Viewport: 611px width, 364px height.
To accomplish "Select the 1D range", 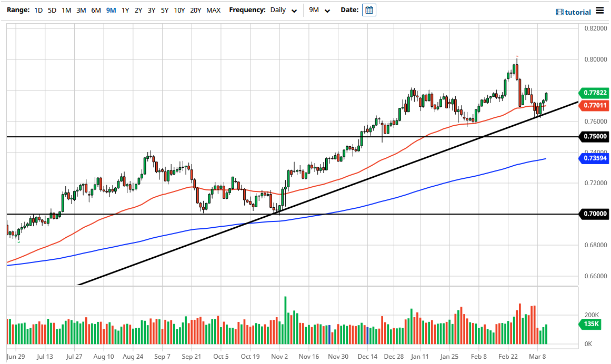I will point(38,9).
